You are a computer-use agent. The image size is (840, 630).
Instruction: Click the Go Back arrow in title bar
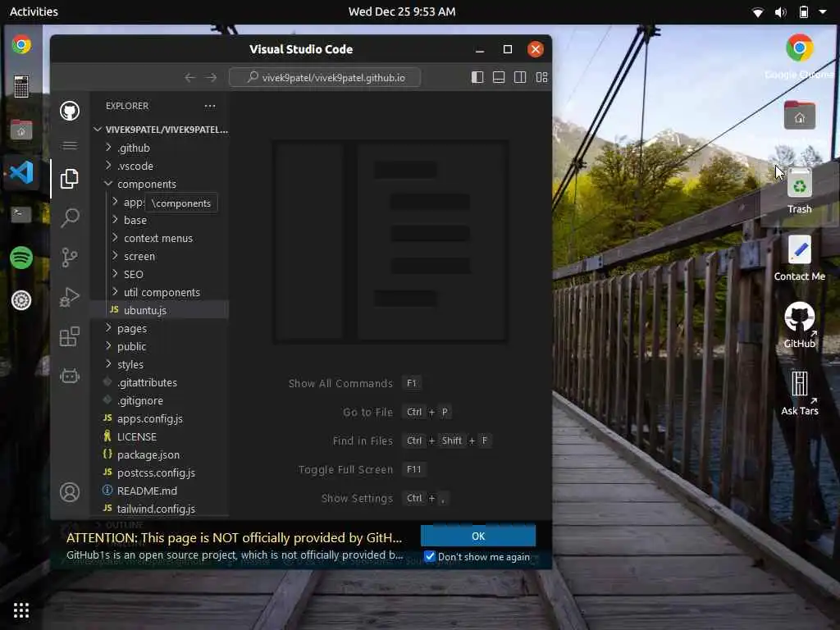coord(189,78)
